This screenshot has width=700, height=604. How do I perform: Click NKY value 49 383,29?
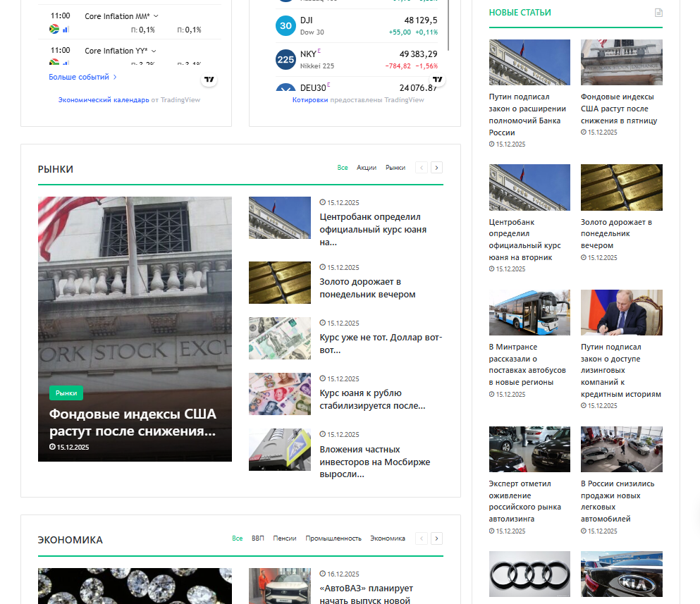(418, 54)
